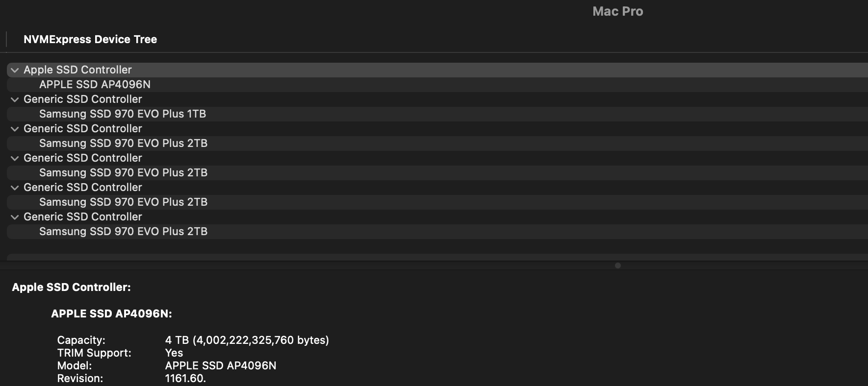
Task: Click the bold Apple SSD Controller details heading
Action: [71, 287]
